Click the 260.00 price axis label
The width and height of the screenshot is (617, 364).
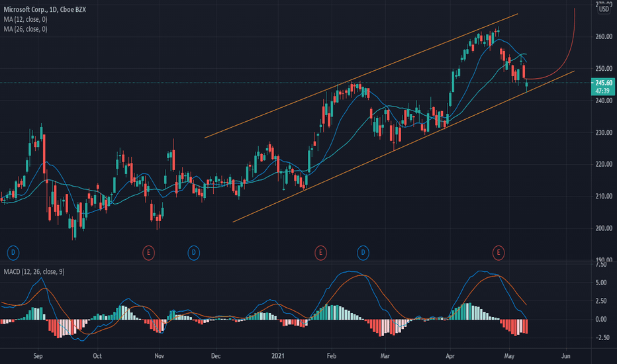point(604,36)
